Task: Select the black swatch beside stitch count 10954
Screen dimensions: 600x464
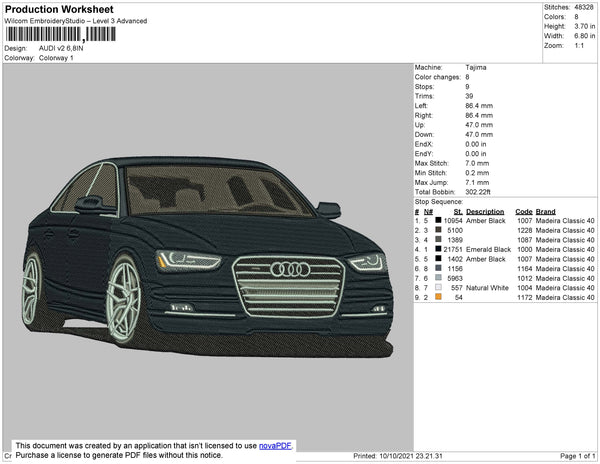Action: click(x=438, y=220)
